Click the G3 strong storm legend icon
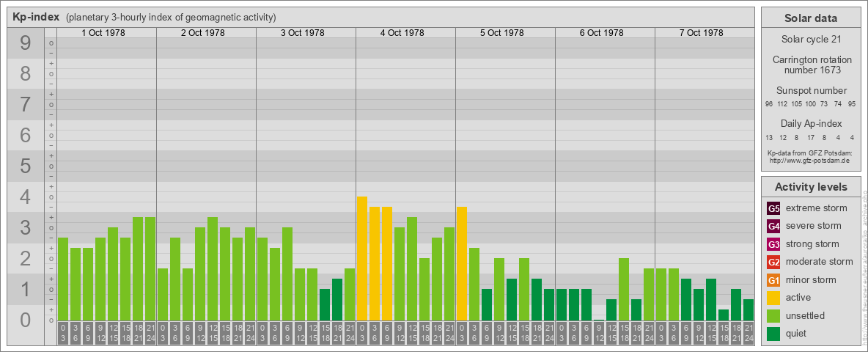Image resolution: width=868 pixels, height=352 pixels. 774,244
